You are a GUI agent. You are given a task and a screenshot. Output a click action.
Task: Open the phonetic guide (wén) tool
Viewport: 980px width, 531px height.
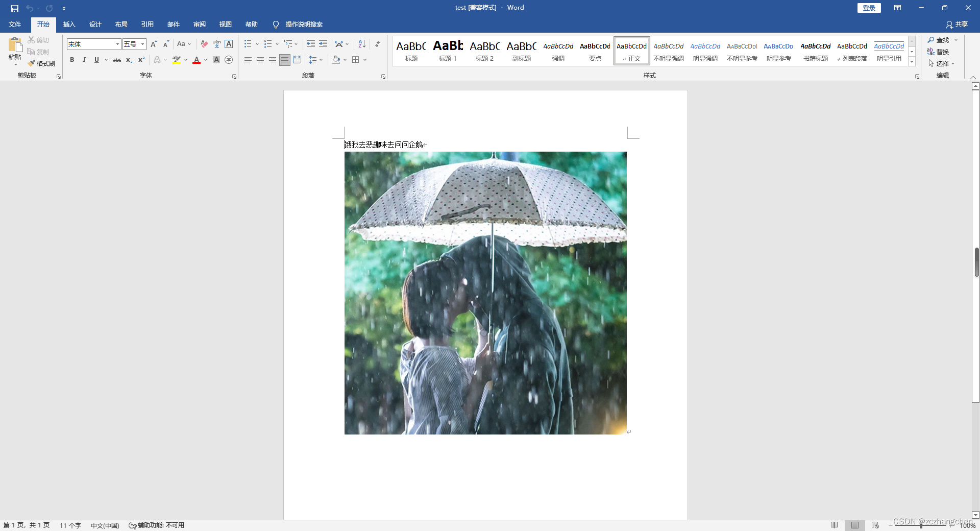point(216,44)
